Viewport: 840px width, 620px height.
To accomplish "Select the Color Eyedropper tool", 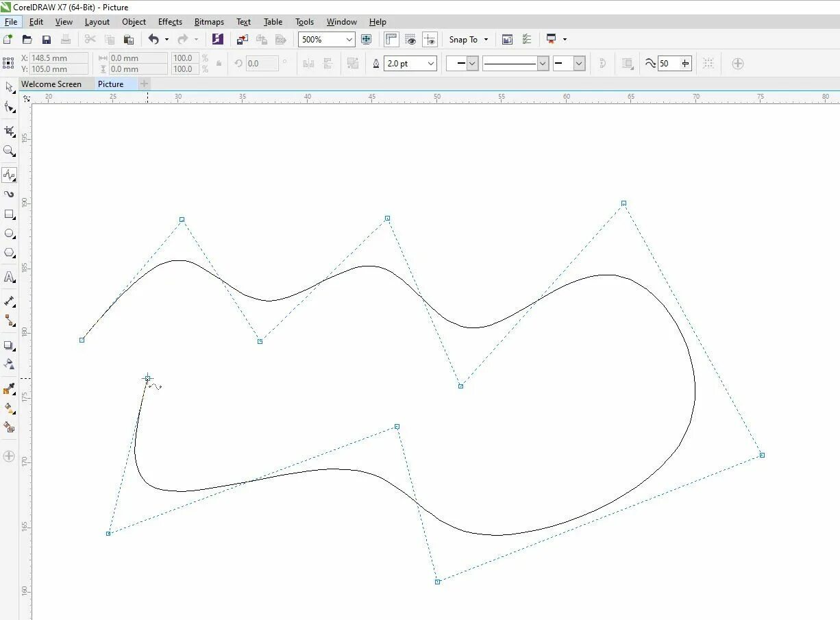I will click(9, 388).
